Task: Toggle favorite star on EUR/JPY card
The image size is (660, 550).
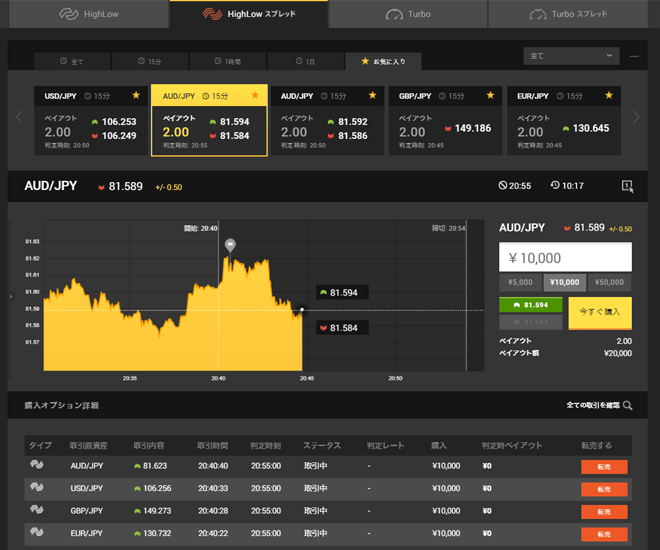Action: pyautogui.click(x=609, y=95)
